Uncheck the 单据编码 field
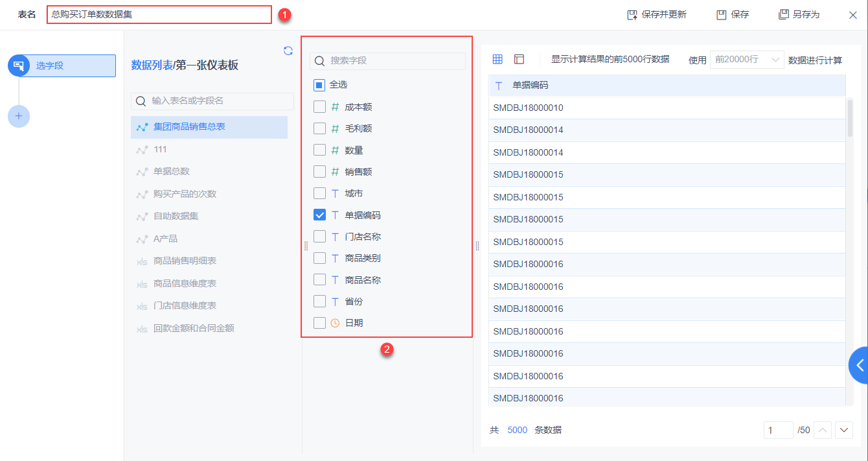This screenshot has width=868, height=461. point(319,215)
